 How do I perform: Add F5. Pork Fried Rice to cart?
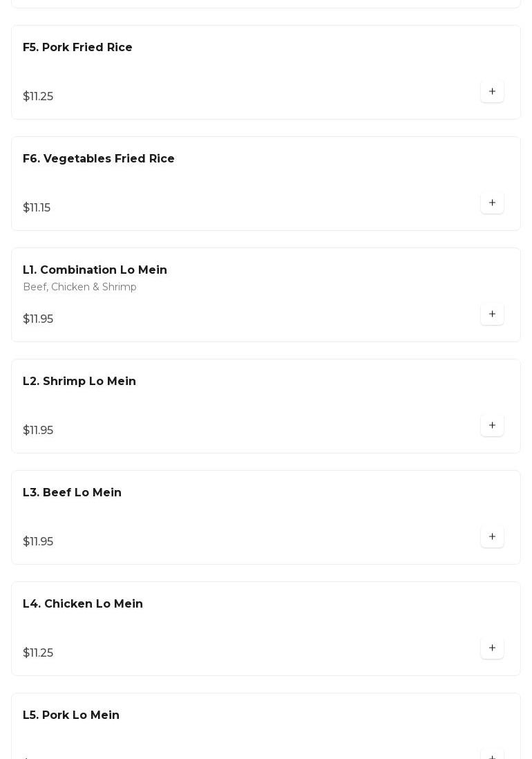(x=492, y=91)
